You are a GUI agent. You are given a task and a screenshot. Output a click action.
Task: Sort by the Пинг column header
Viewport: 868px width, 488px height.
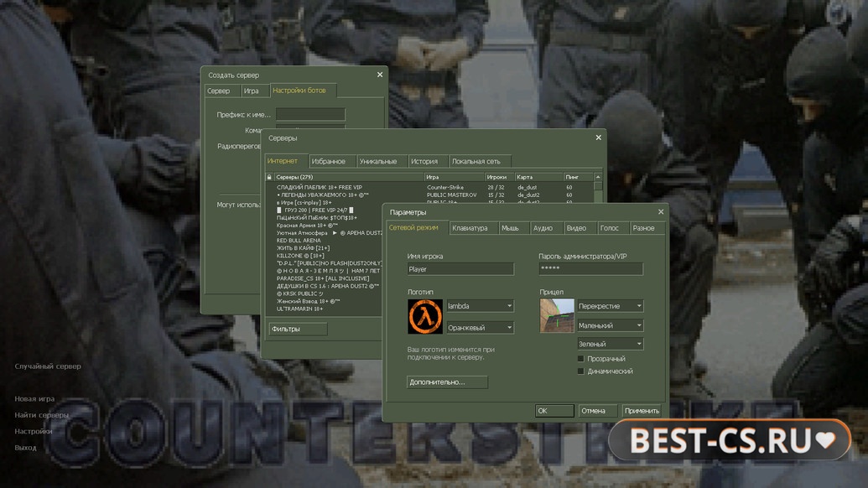point(579,177)
